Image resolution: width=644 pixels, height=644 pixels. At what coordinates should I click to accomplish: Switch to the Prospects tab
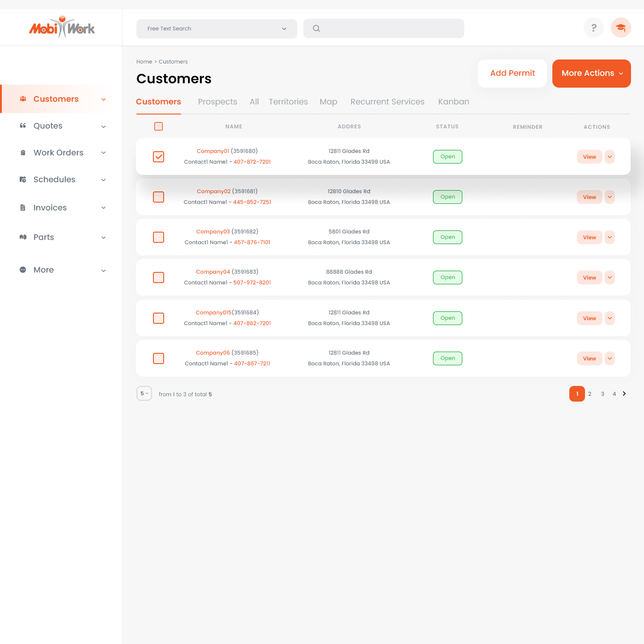217,102
